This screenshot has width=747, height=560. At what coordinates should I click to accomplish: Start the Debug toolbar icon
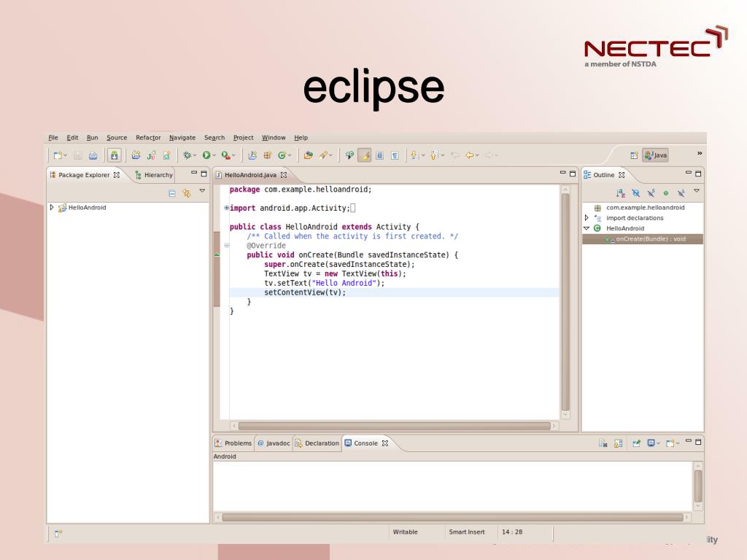pos(187,155)
